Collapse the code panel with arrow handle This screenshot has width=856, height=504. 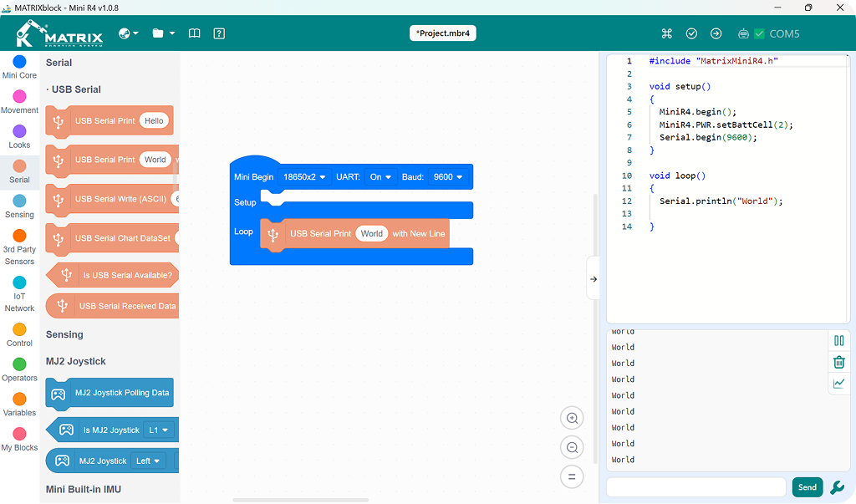(594, 279)
